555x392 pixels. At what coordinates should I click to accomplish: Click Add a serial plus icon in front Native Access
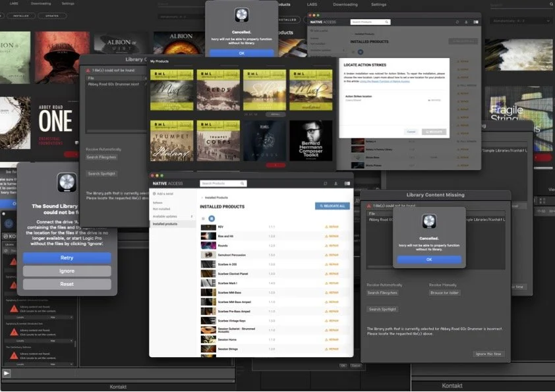[x=154, y=194]
